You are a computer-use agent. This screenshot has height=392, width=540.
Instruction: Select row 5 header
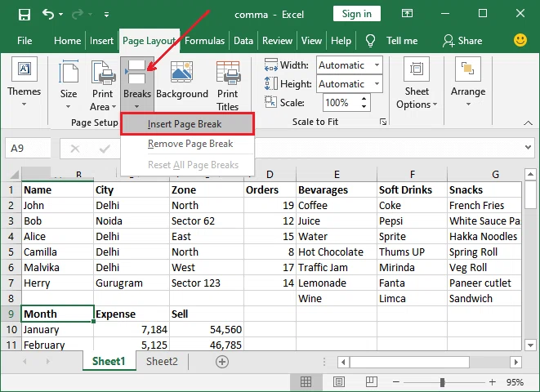coord(11,252)
